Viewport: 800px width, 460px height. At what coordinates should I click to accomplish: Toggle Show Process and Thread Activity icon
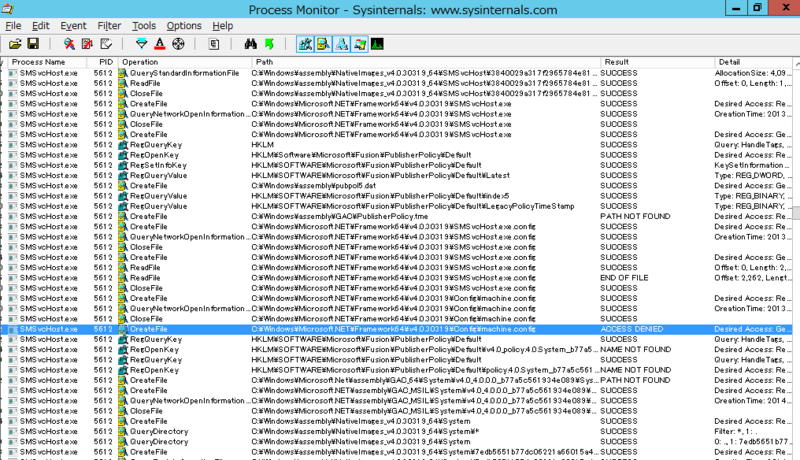coord(359,44)
